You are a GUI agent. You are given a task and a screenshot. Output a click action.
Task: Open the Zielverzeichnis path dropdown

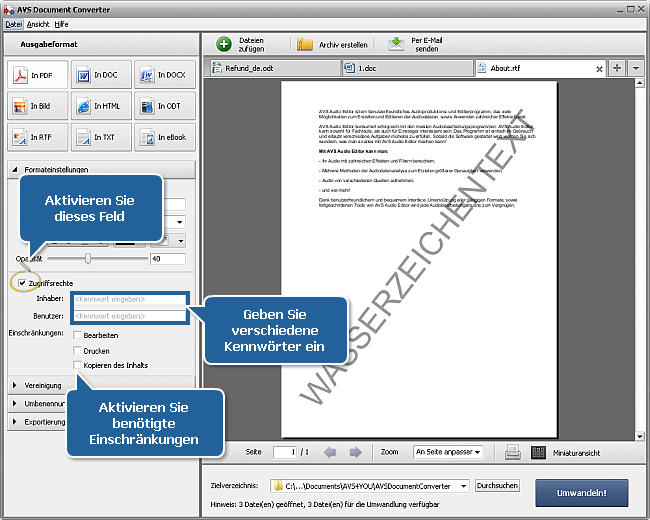click(463, 486)
